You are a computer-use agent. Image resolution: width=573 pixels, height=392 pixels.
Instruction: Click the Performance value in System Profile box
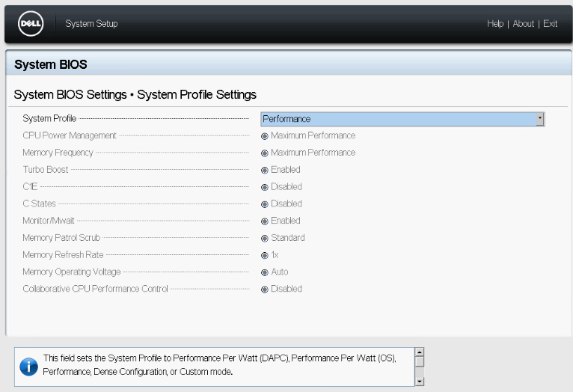click(286, 119)
